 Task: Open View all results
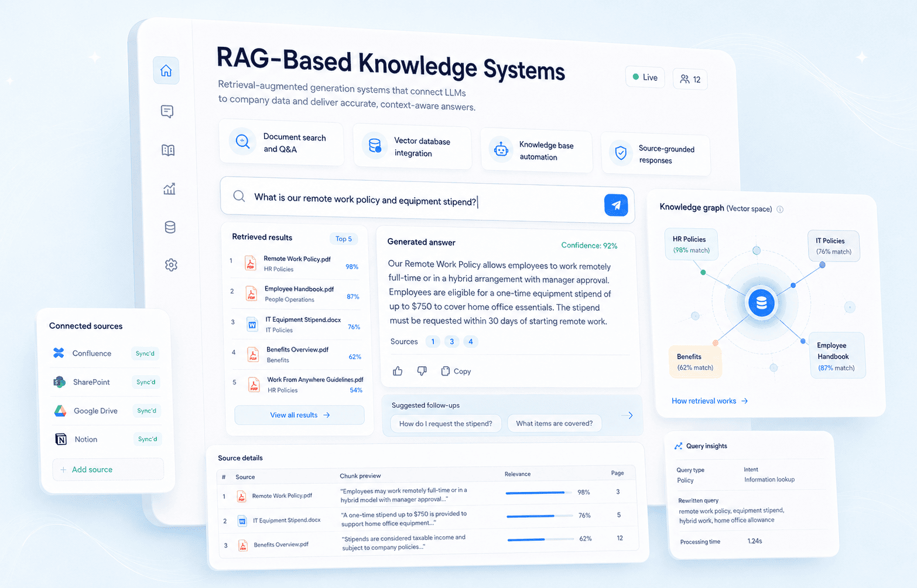300,415
